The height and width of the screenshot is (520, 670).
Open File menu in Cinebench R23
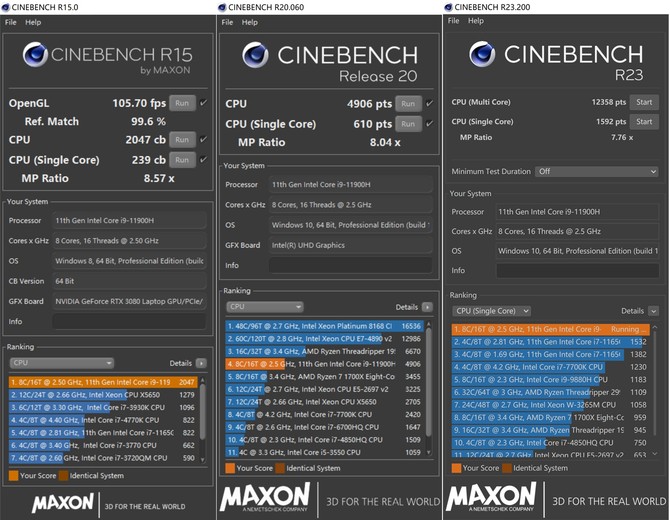[453, 21]
